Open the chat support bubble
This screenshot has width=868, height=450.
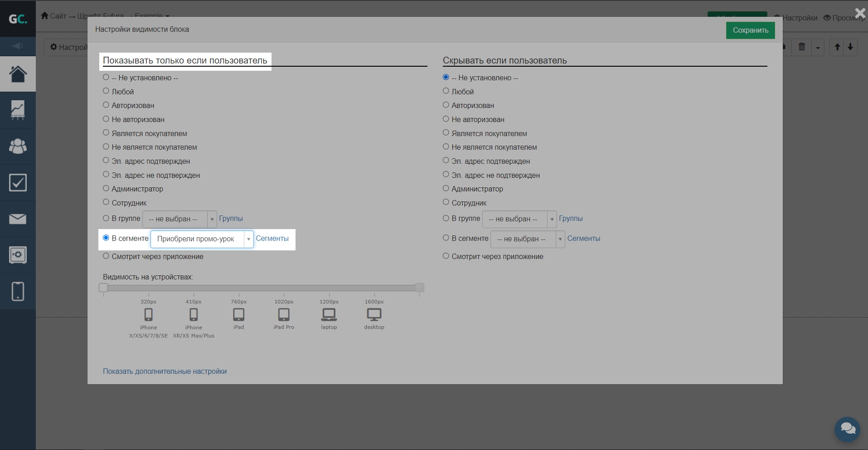click(847, 429)
